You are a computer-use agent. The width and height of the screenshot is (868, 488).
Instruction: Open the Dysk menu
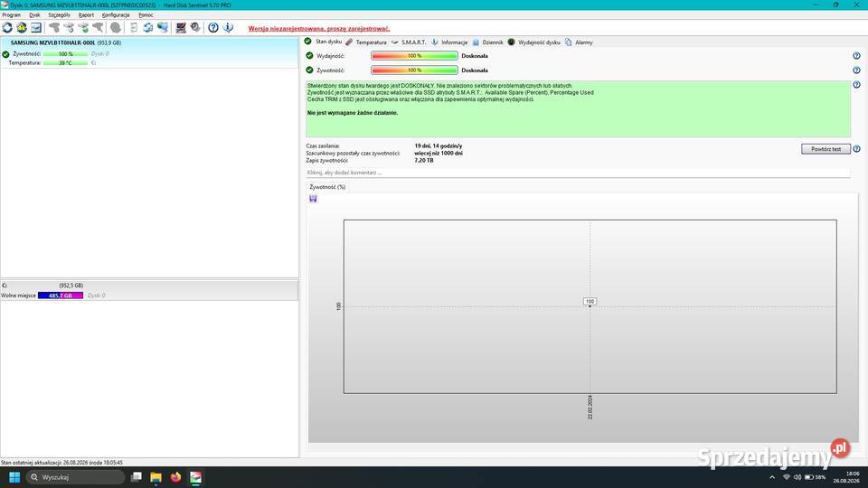coord(34,15)
